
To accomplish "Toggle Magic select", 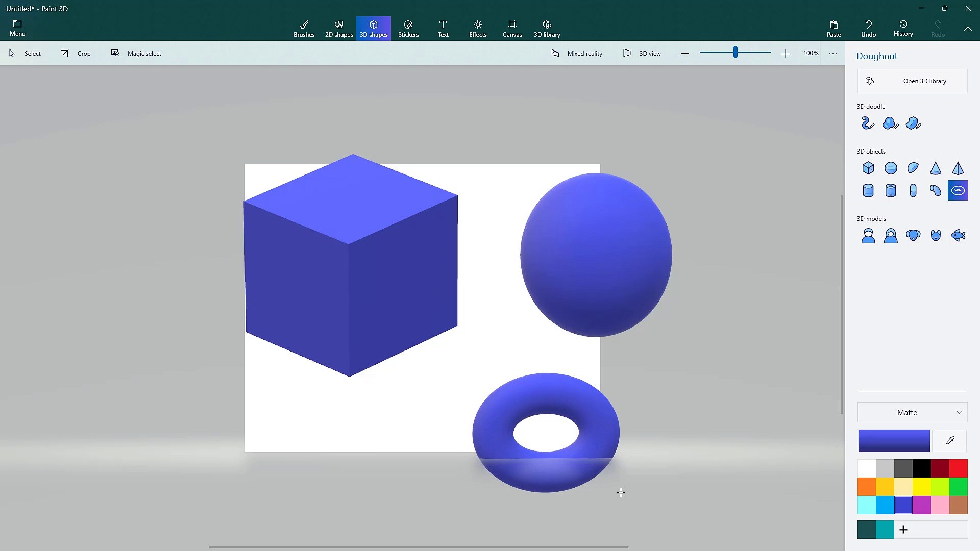I will [x=136, y=53].
